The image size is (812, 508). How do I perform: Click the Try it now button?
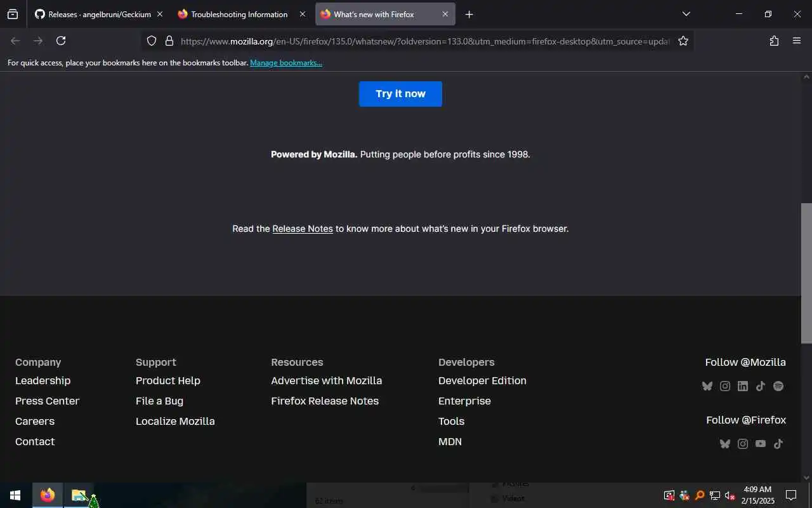(x=400, y=94)
